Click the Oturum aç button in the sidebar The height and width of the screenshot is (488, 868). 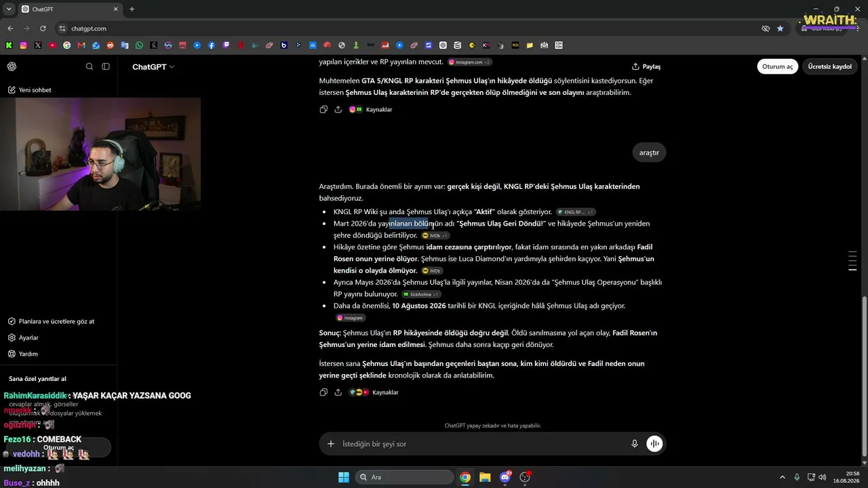(x=58, y=447)
